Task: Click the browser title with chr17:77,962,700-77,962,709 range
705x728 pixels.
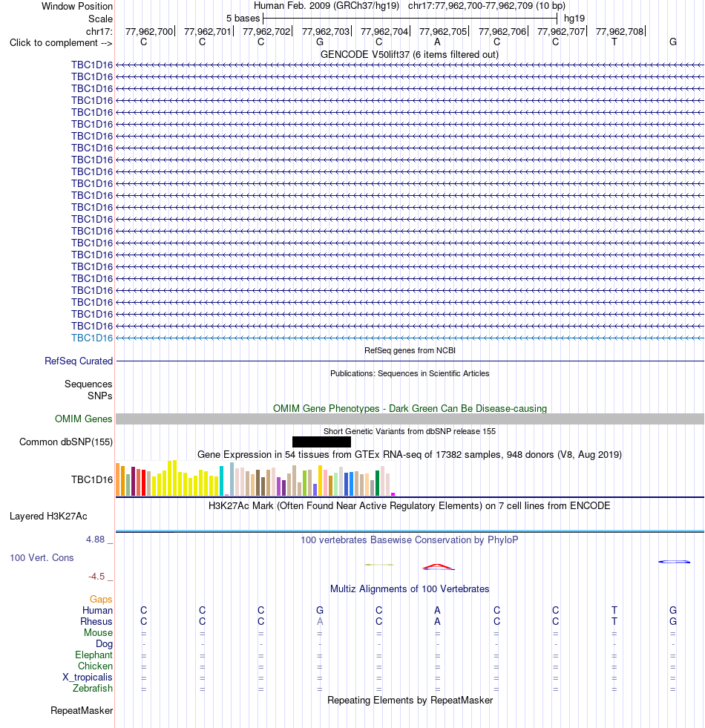Action: point(409,6)
